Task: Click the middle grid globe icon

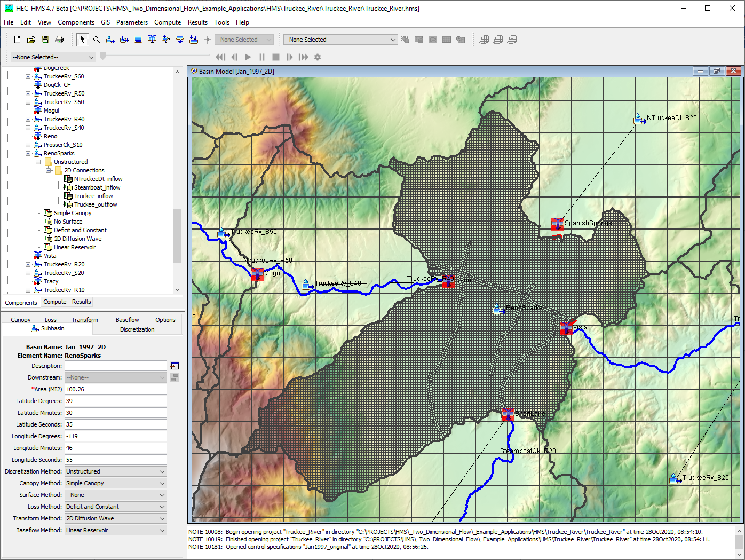Action: pyautogui.click(x=498, y=40)
